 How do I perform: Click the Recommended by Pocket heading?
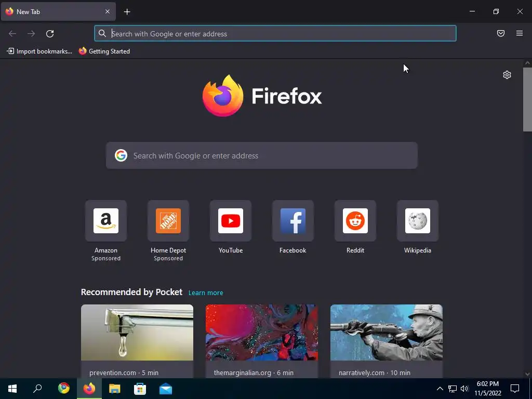click(x=131, y=292)
